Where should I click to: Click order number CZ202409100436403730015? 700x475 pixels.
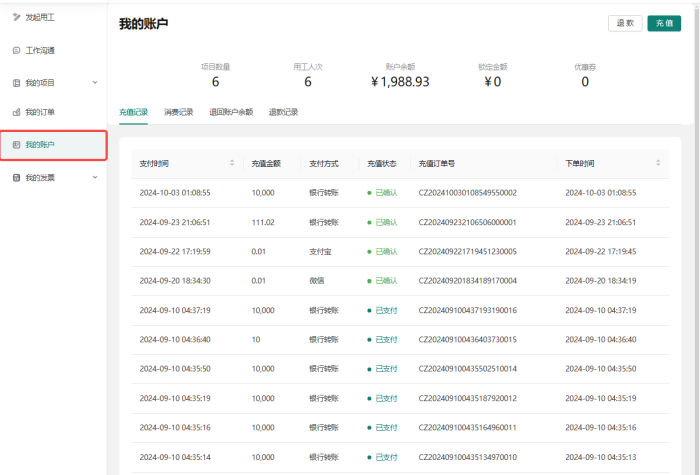pos(467,340)
